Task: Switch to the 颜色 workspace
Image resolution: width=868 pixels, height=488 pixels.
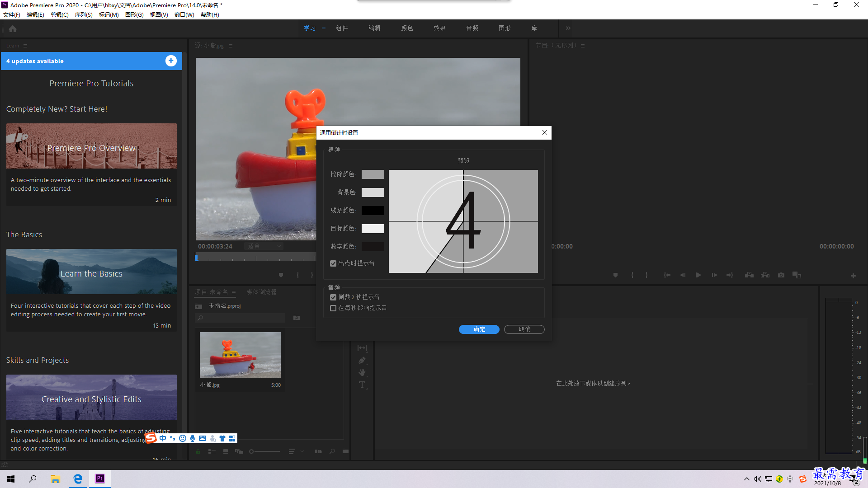Action: (407, 28)
